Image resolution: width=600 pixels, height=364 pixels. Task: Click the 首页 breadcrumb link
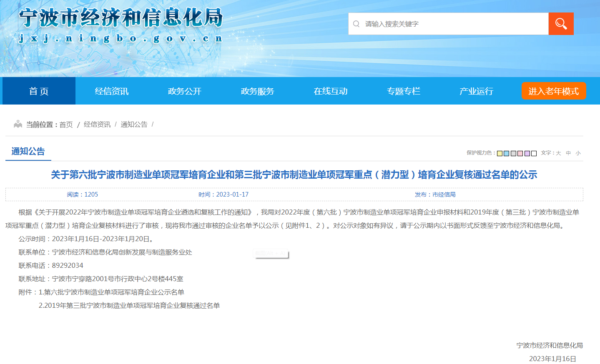click(x=65, y=124)
